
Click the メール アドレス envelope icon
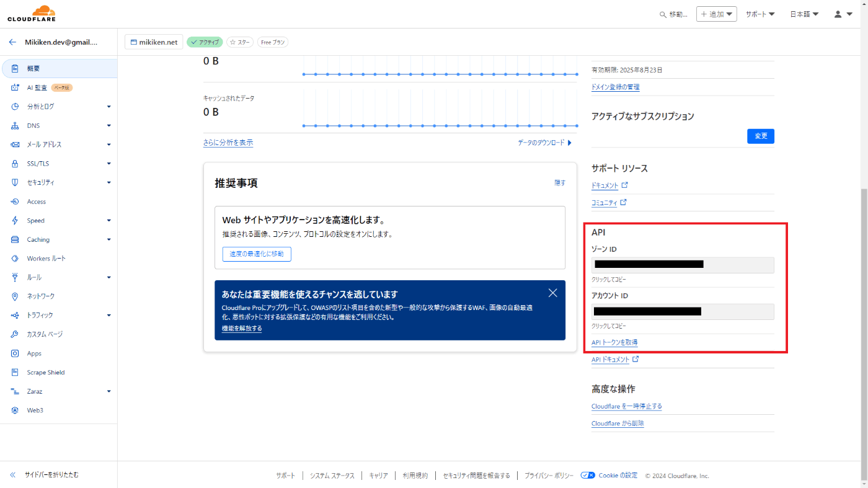[x=15, y=144]
